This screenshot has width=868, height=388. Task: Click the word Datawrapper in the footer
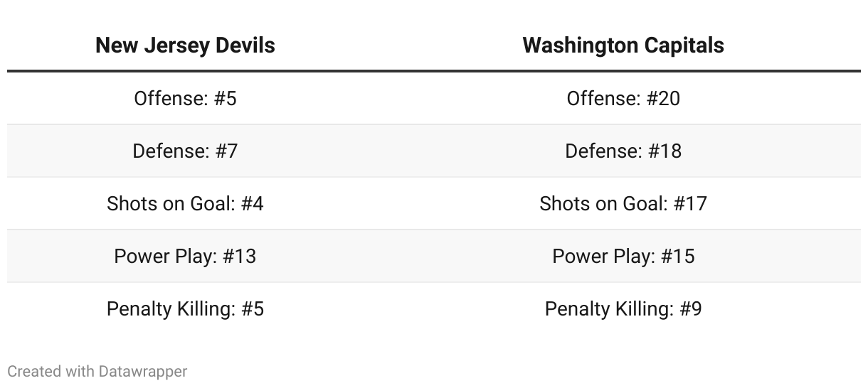[143, 371]
